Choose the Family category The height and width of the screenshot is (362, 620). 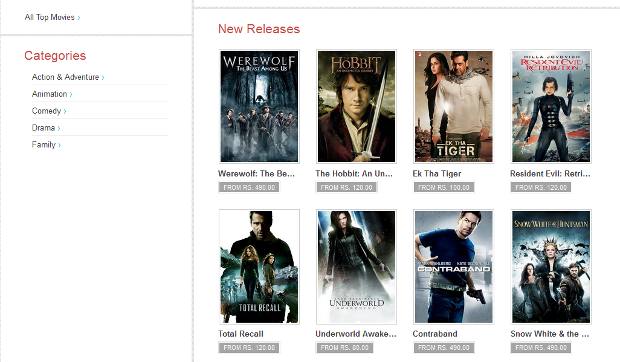[x=46, y=145]
